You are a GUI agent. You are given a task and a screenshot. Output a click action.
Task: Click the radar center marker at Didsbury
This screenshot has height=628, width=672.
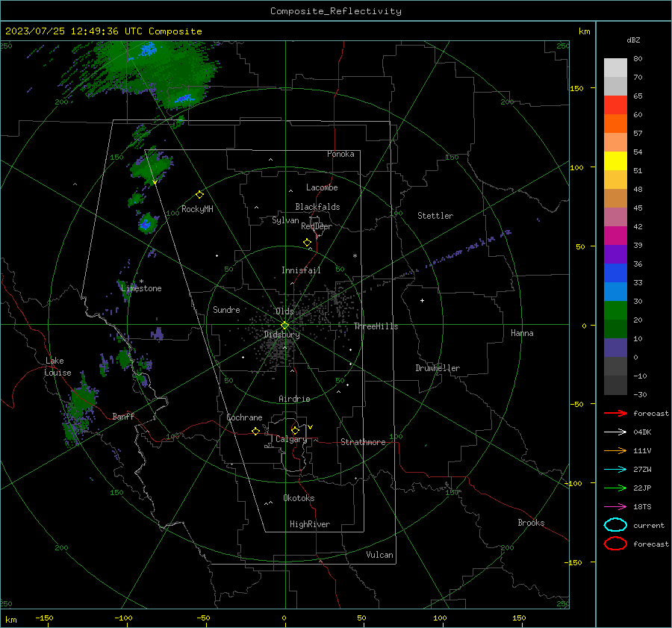(x=284, y=326)
